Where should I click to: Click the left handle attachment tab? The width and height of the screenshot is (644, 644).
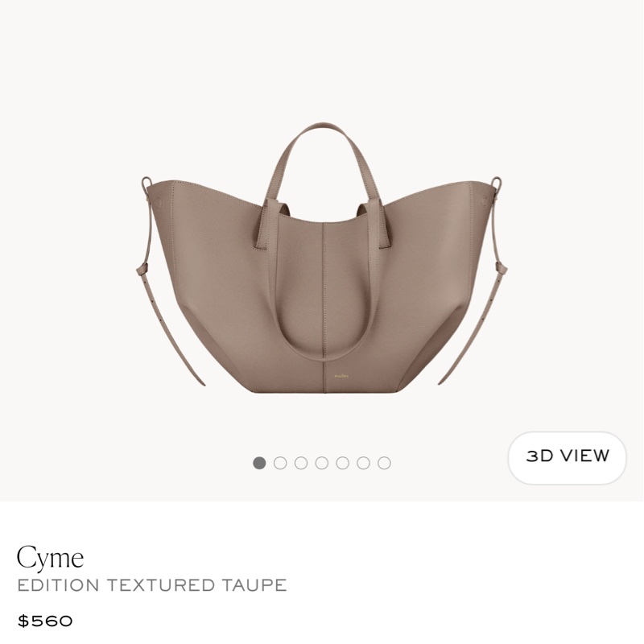(263, 225)
